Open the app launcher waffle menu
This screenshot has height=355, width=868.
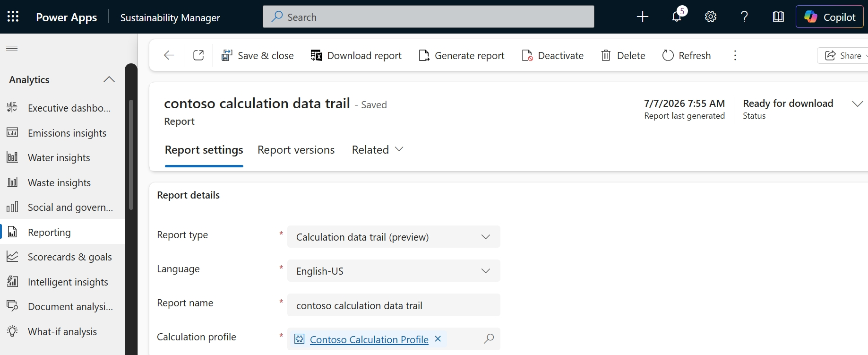(13, 17)
